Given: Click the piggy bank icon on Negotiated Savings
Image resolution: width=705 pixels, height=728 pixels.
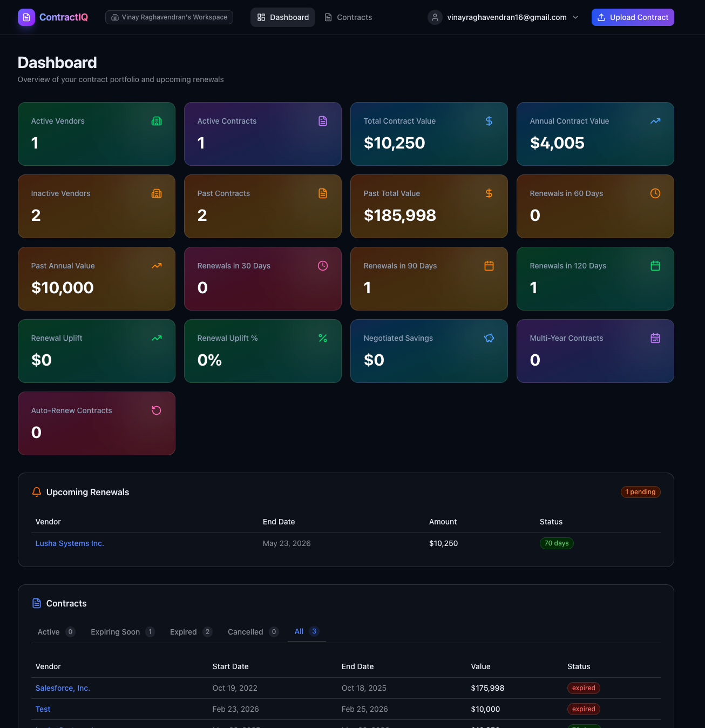Looking at the screenshot, I should pyautogui.click(x=489, y=338).
